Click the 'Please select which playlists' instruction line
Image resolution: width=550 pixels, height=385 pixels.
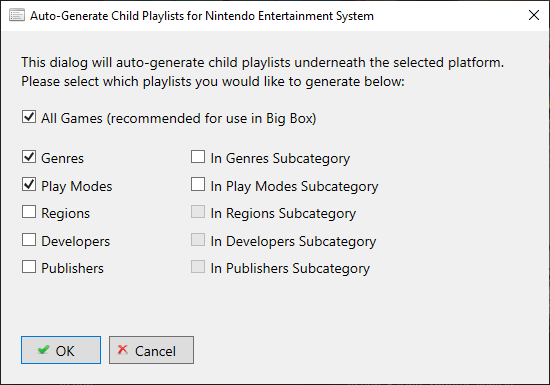click(213, 81)
